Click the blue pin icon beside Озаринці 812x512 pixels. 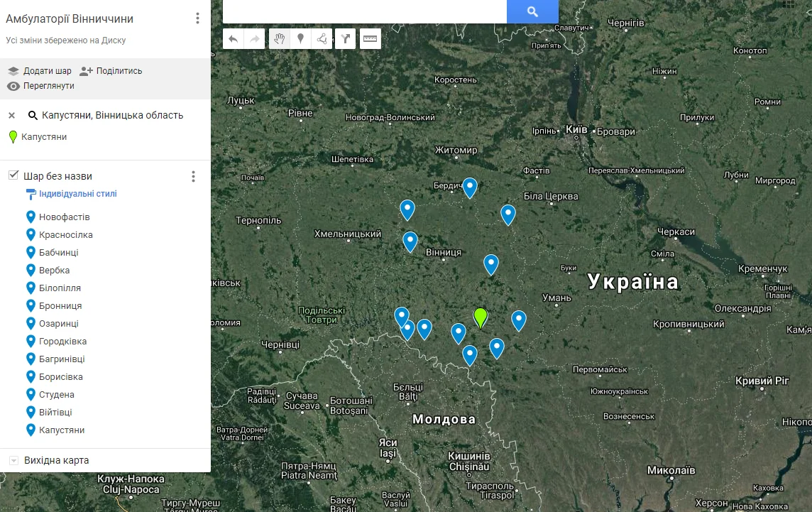[31, 323]
